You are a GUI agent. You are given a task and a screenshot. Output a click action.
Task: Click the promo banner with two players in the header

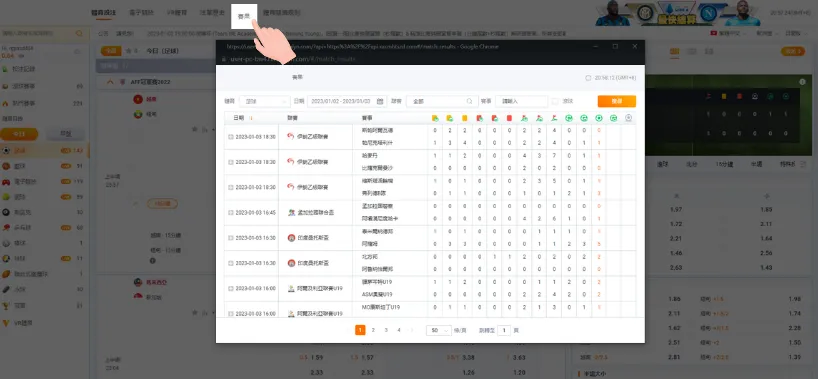(x=678, y=14)
